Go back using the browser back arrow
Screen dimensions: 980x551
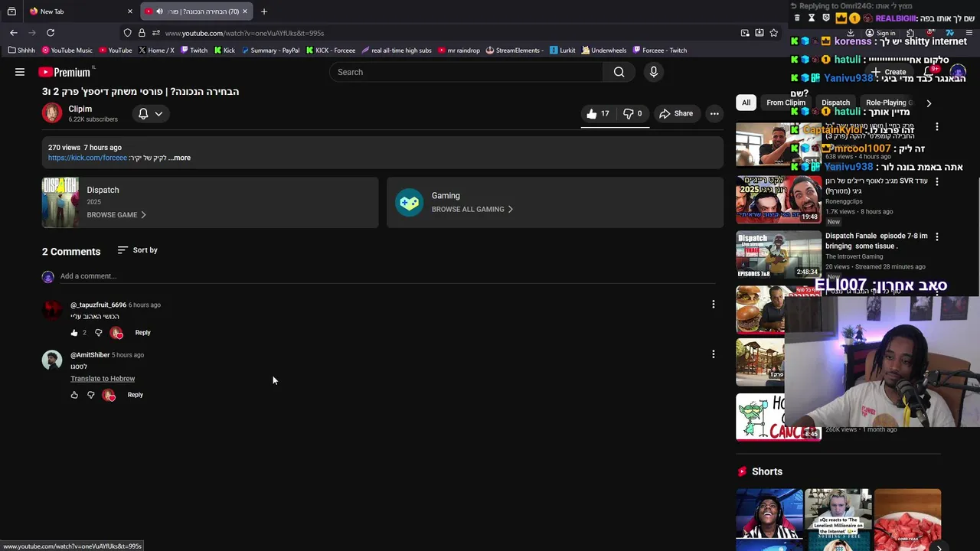point(14,33)
